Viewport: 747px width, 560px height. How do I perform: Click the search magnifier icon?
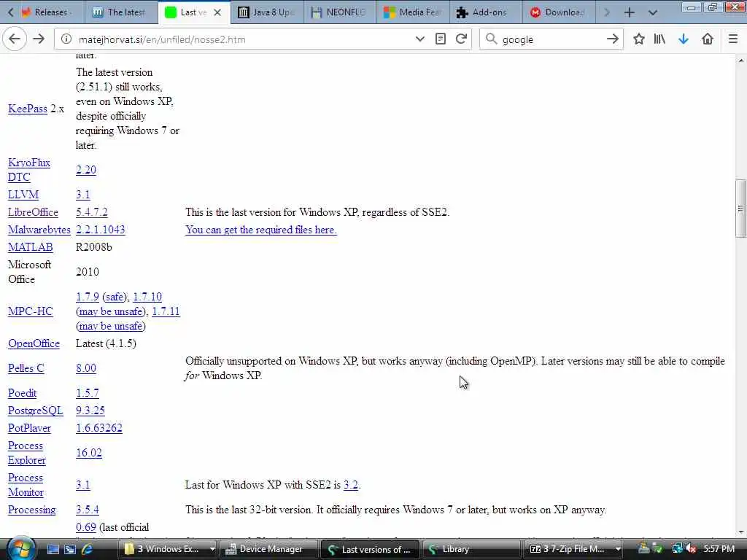coord(491,39)
